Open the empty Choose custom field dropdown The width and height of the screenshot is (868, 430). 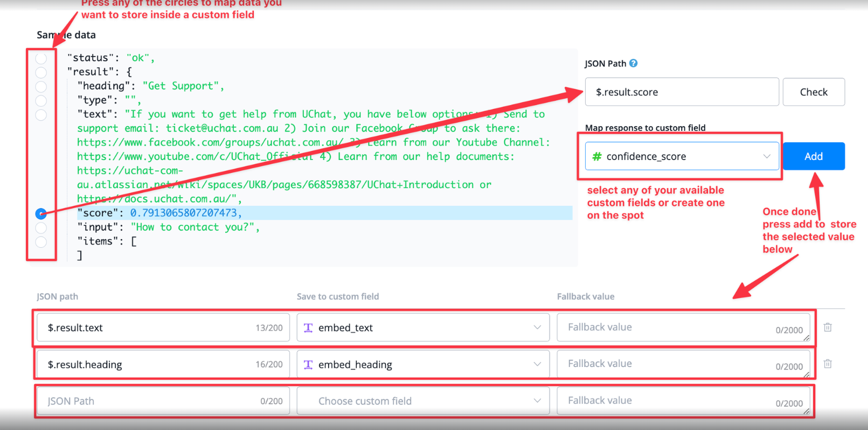423,401
